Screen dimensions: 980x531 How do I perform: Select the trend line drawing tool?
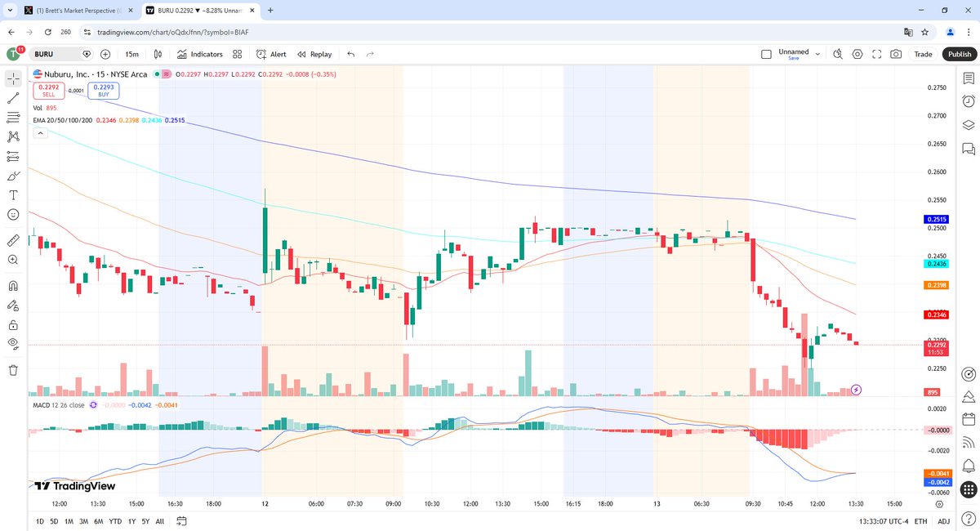click(x=14, y=98)
